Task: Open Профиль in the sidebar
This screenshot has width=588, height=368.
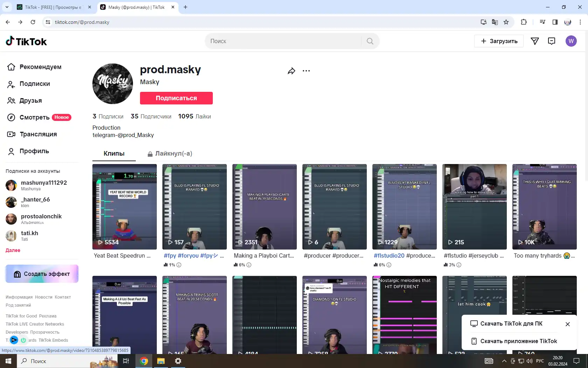Action: tap(34, 151)
